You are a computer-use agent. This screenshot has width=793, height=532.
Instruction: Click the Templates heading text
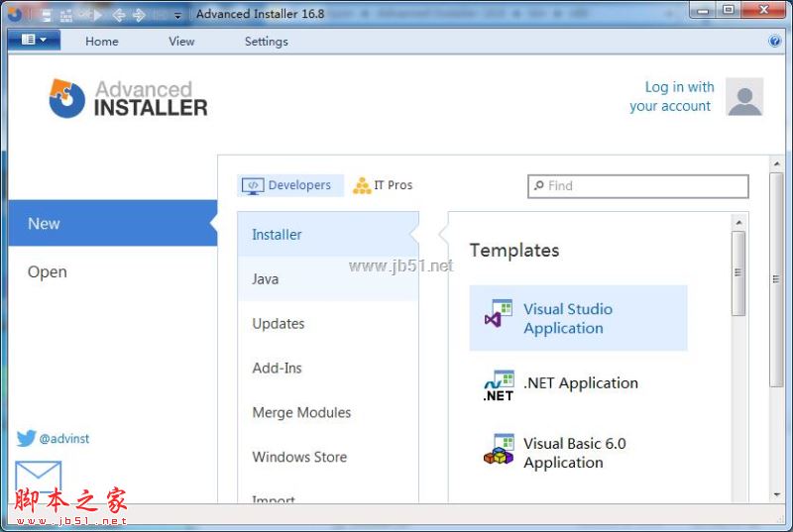[x=514, y=250]
